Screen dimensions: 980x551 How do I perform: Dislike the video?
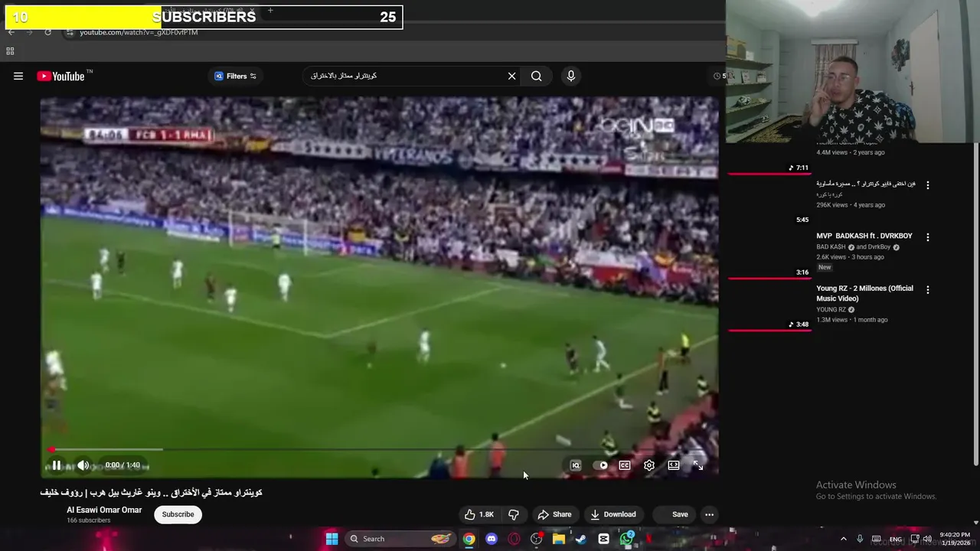[514, 514]
